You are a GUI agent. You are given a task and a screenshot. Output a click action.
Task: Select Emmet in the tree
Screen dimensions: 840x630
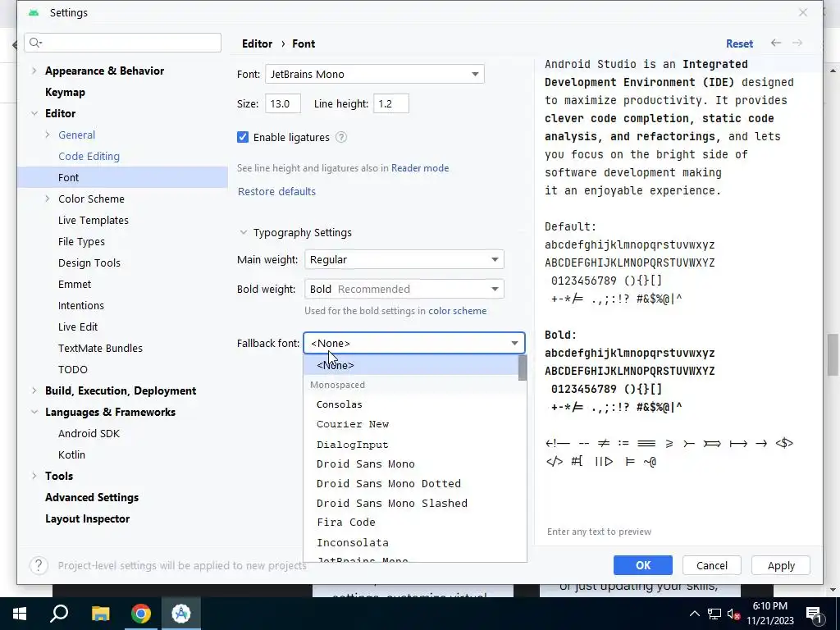(x=75, y=284)
